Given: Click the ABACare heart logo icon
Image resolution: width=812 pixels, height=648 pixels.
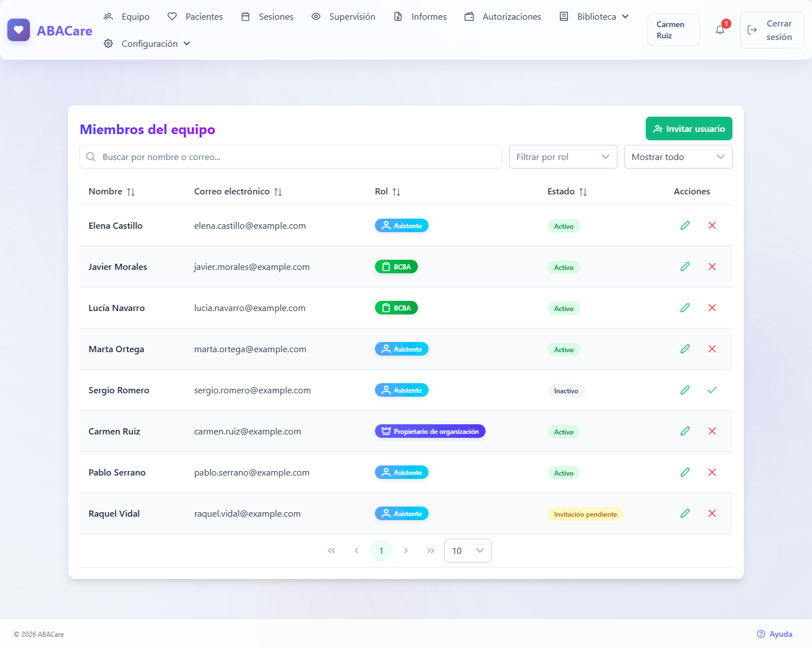Looking at the screenshot, I should pos(19,30).
